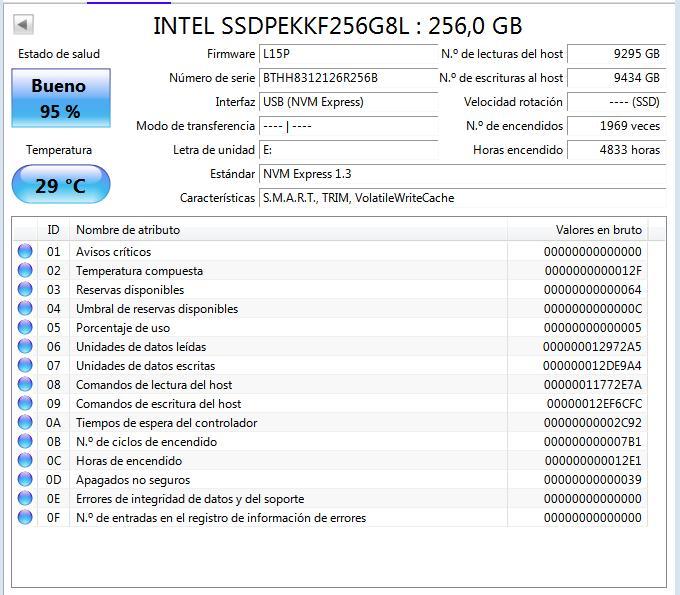Click the N.º de encendidos value field
680x595 pixels.
tap(616, 126)
